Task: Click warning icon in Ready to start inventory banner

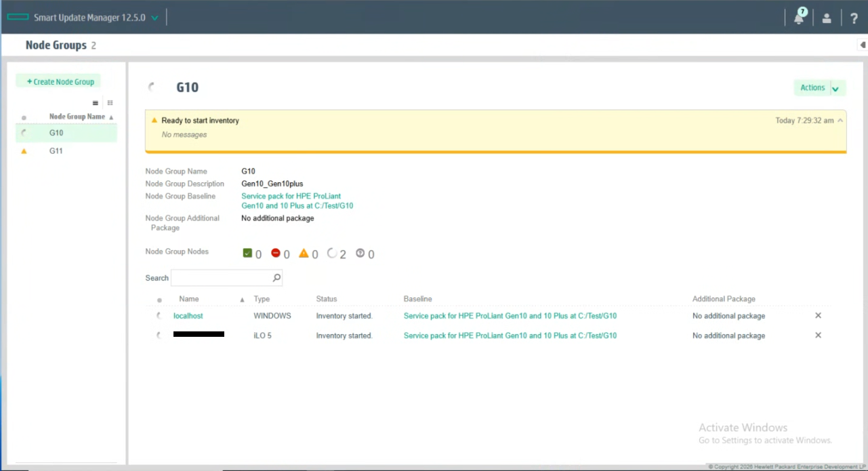Action: (x=154, y=121)
